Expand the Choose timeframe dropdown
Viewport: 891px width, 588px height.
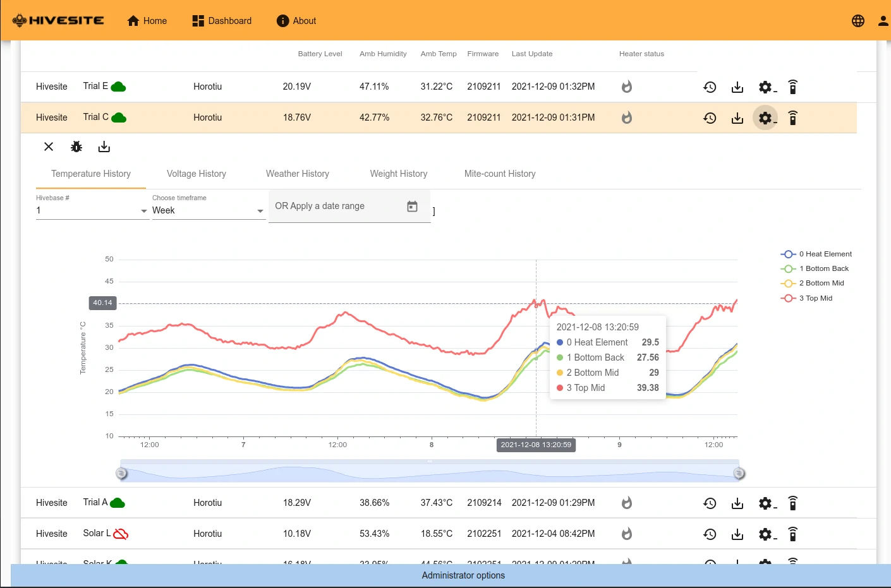click(208, 211)
